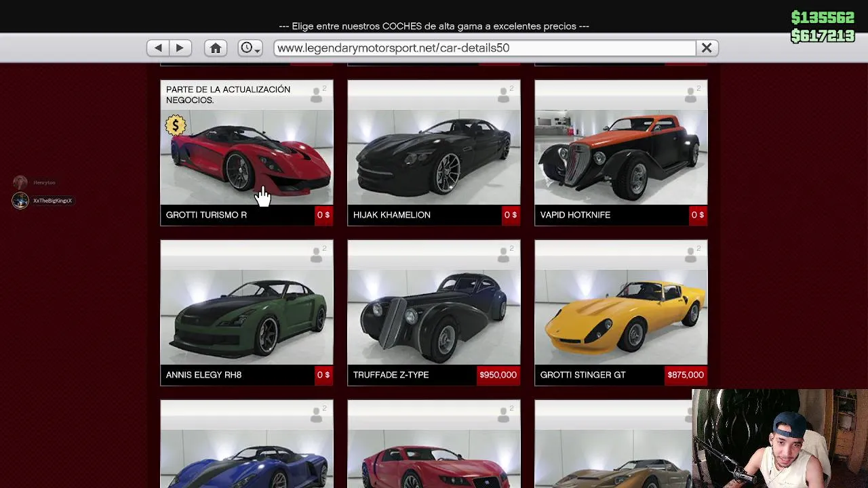Open the browsing history clock dropdown
The width and height of the screenshot is (868, 488).
(x=250, y=48)
